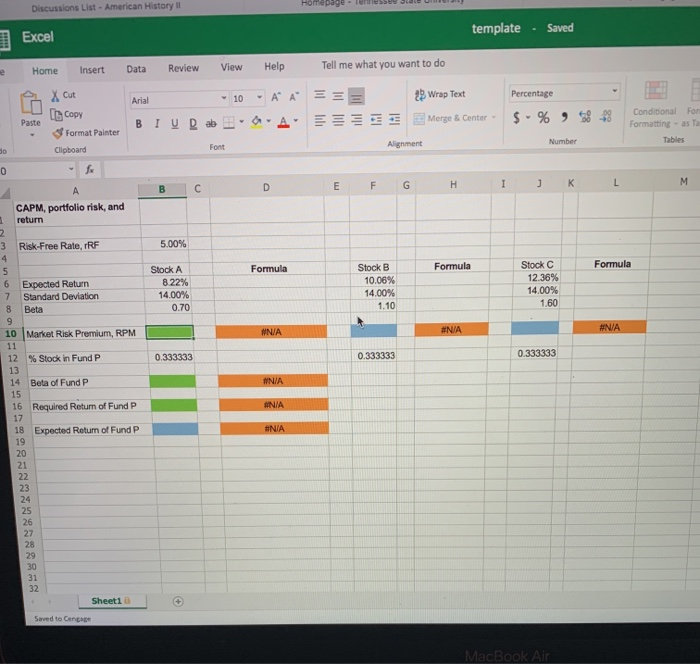Center text horizontally
The height and width of the screenshot is (664, 700).
pos(338,121)
